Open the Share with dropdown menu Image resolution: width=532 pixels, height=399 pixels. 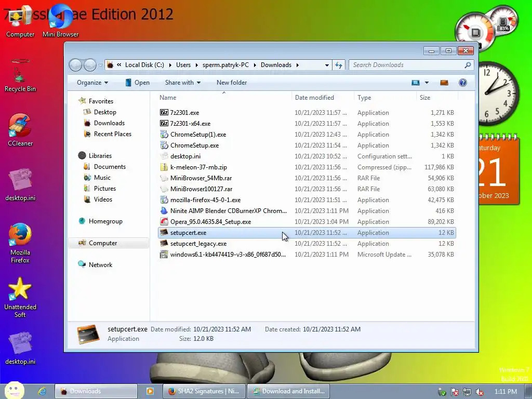tap(182, 83)
